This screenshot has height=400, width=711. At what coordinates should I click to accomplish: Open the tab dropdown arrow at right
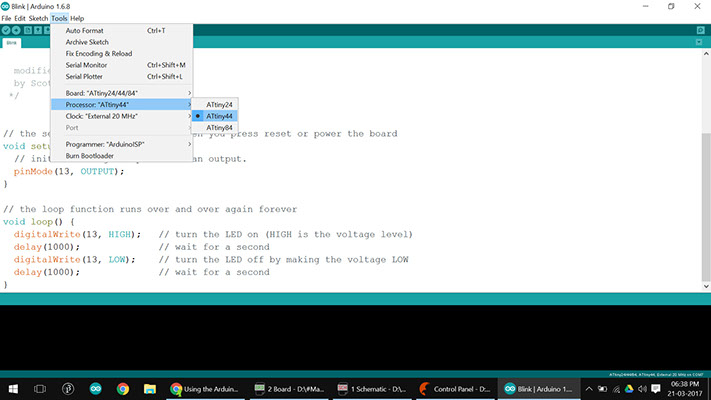click(x=699, y=42)
